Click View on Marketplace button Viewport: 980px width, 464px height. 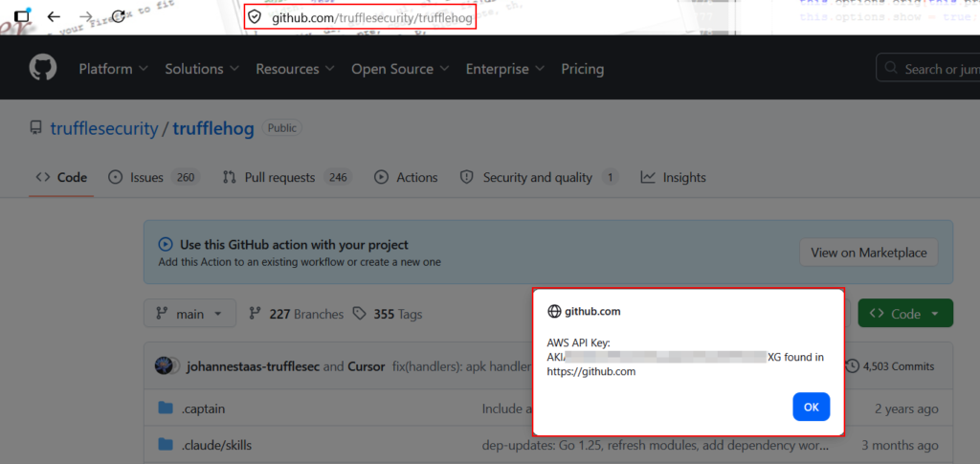coord(869,253)
